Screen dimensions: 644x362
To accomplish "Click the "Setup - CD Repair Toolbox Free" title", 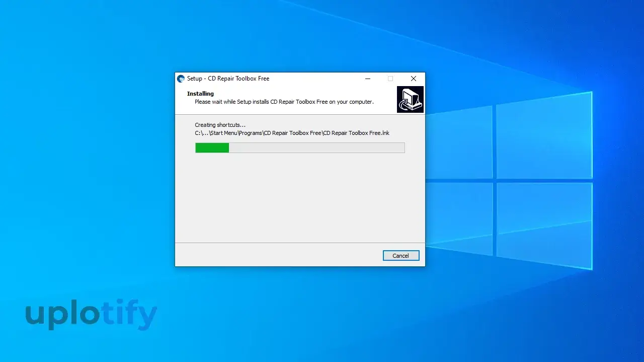I will (x=228, y=79).
